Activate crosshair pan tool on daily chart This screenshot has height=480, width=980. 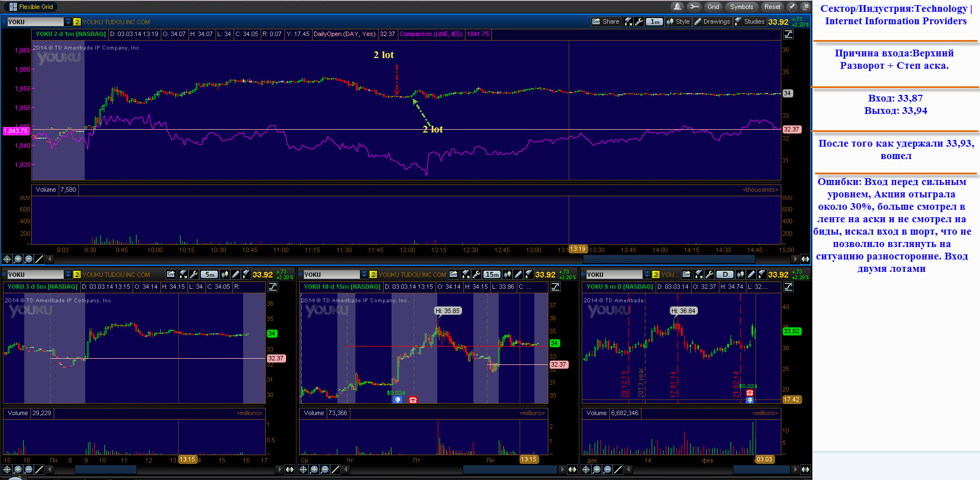[x=586, y=469]
